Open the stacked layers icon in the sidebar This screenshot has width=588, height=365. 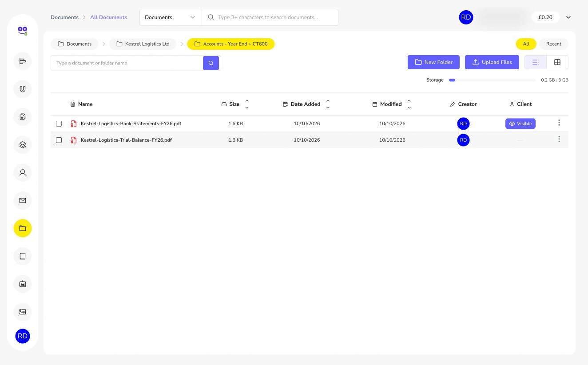23,145
